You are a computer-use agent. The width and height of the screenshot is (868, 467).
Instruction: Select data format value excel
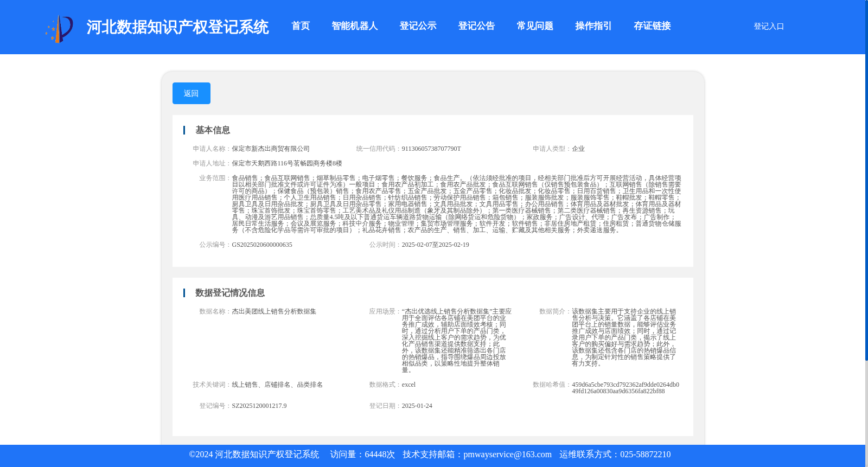409,385
